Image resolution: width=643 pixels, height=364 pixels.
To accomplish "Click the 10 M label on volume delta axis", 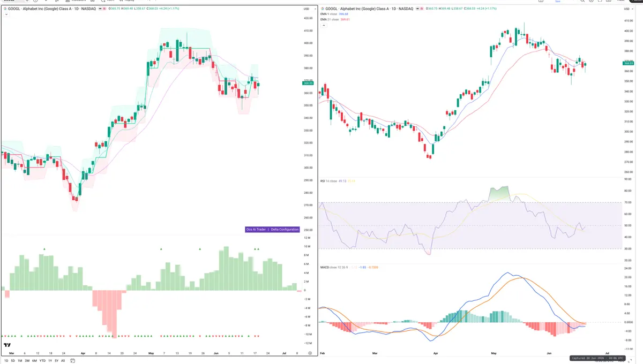I will pyautogui.click(x=308, y=246).
